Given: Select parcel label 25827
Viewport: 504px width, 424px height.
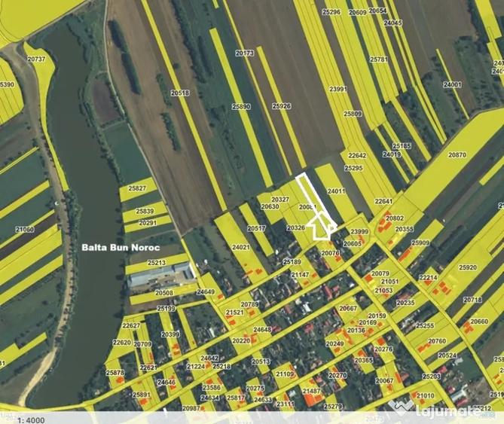Looking at the screenshot, I should (x=137, y=188).
